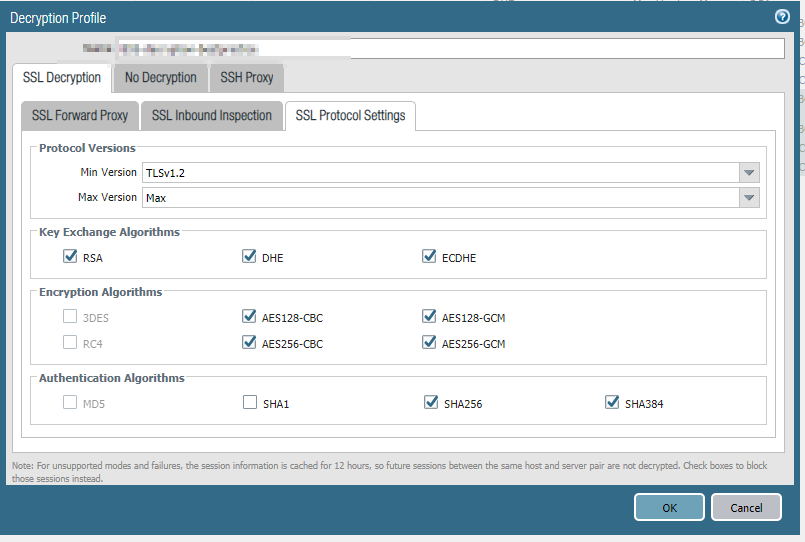Uncheck the SHA256 authentication checkbox
Image resolution: width=805 pixels, height=542 pixels.
pos(431,402)
